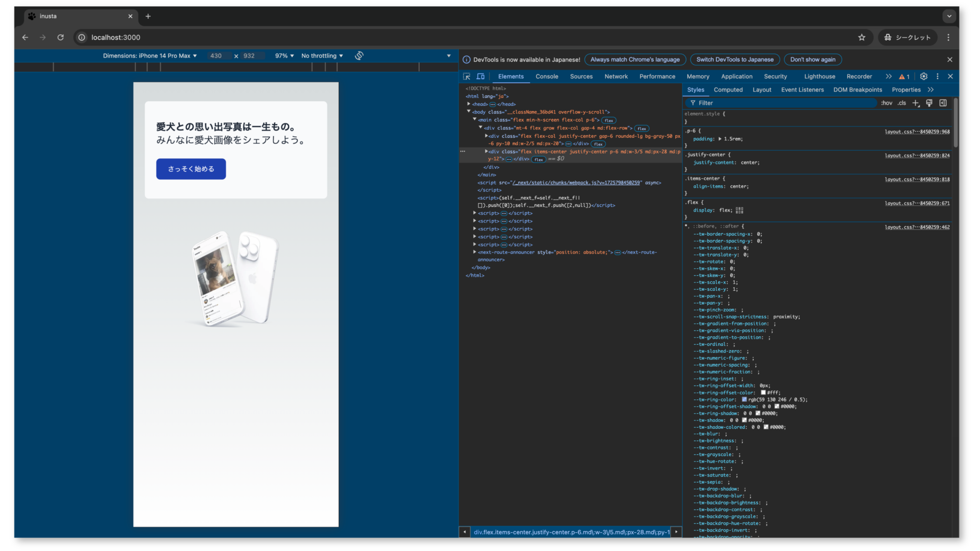Switch to the Console tab

tap(547, 77)
